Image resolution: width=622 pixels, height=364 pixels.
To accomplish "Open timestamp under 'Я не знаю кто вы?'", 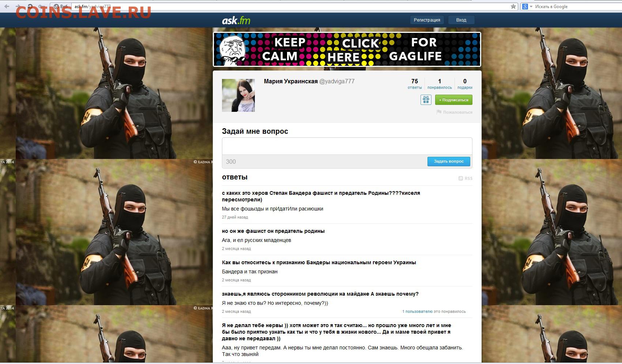I will pos(236,311).
